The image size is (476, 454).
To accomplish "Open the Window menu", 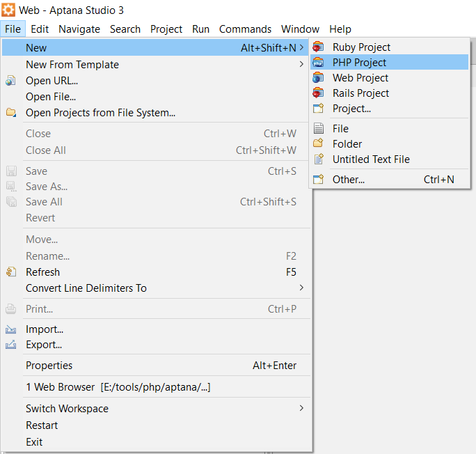I will 300,29.
